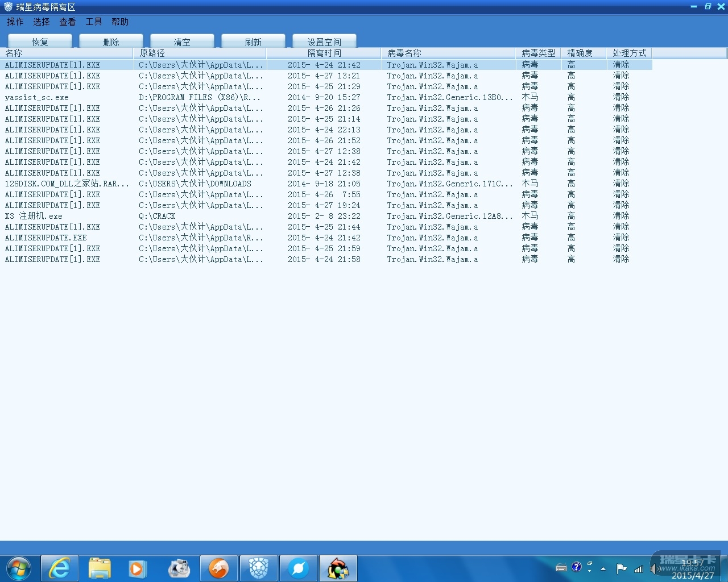728x582 pixels.
Task: Open Windows Explorer folder taskbar icon
Action: 100,568
